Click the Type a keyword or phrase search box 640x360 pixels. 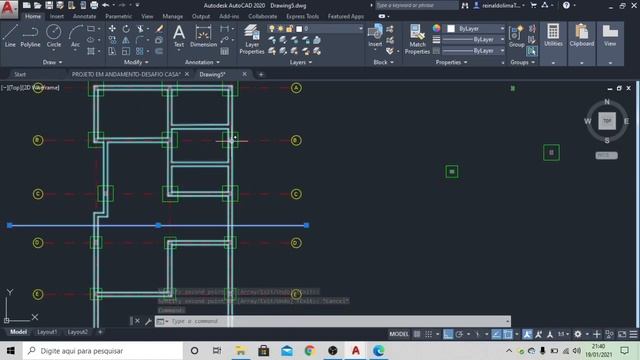point(416,5)
